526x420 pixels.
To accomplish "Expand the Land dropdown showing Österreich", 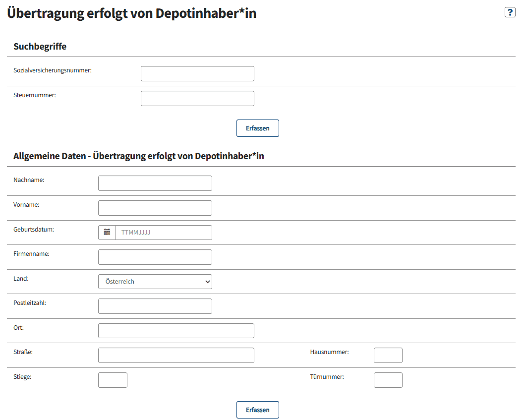I will pyautogui.click(x=155, y=282).
